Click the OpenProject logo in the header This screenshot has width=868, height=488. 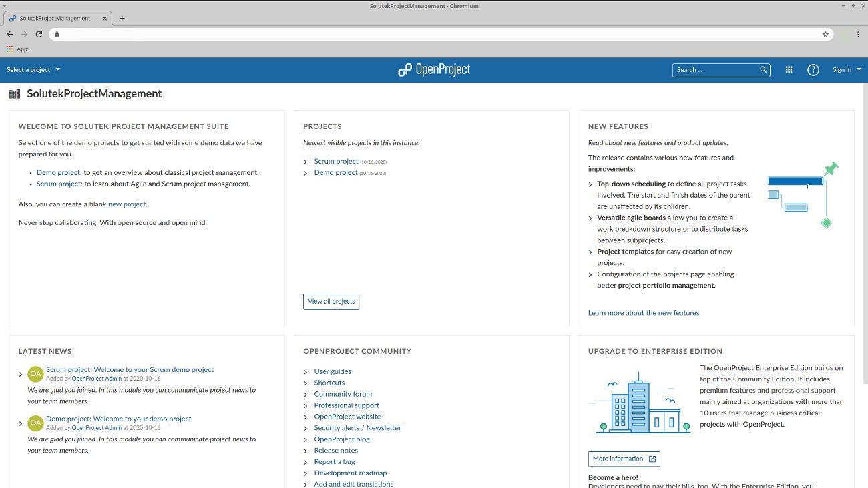tap(434, 69)
